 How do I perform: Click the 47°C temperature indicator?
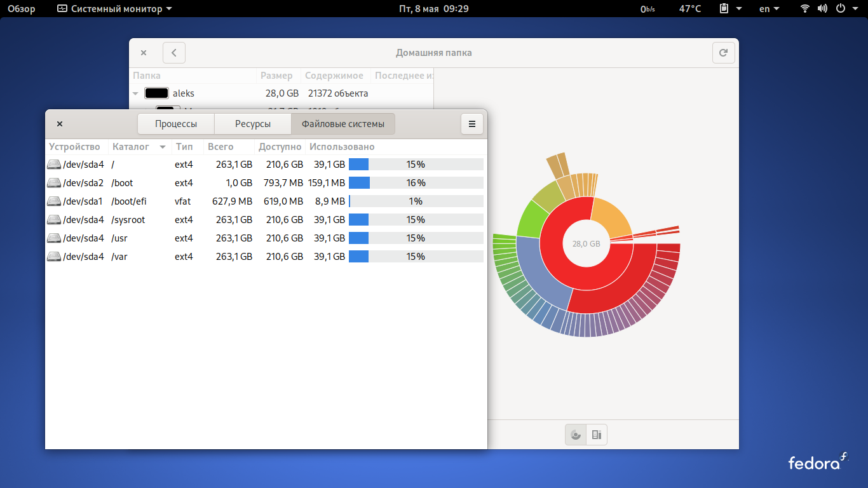690,9
